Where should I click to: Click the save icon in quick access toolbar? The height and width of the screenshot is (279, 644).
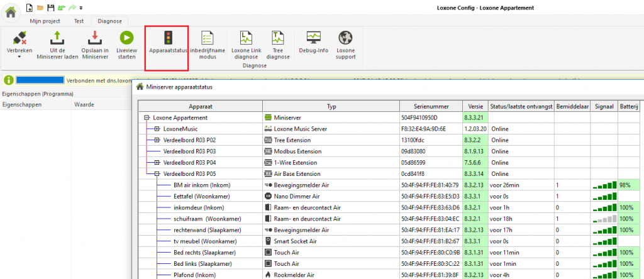(x=50, y=8)
